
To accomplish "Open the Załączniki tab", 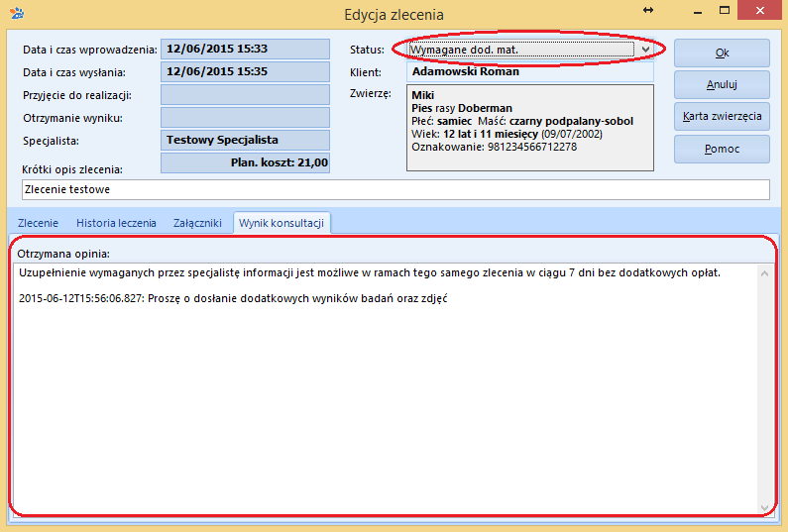I will click(x=197, y=223).
